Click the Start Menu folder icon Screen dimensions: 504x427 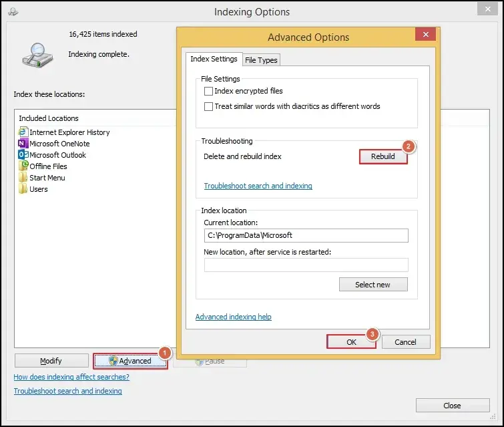(x=23, y=178)
